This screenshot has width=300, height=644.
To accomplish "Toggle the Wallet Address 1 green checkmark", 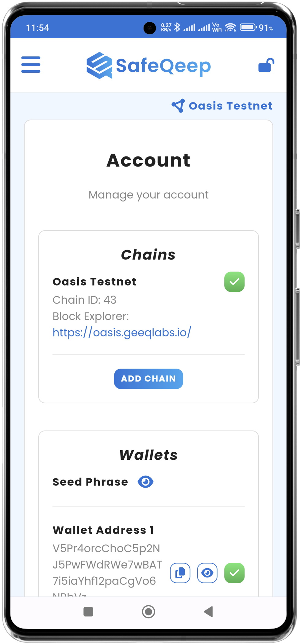I will (234, 573).
